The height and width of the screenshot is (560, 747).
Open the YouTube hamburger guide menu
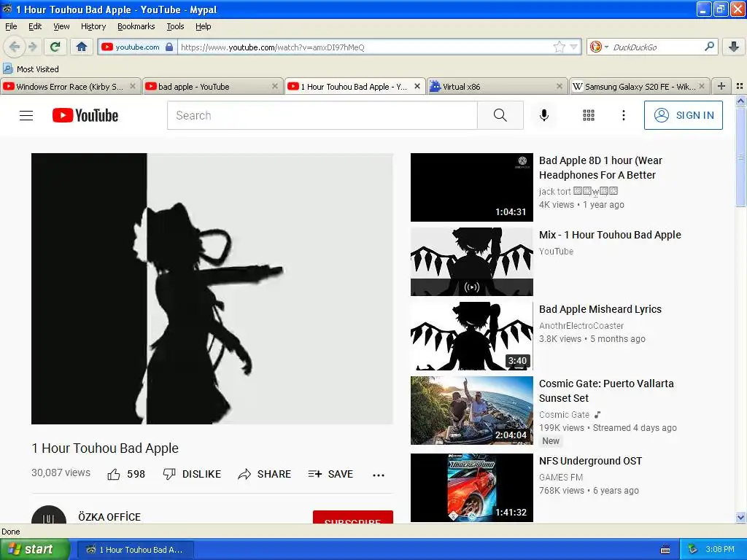[26, 116]
